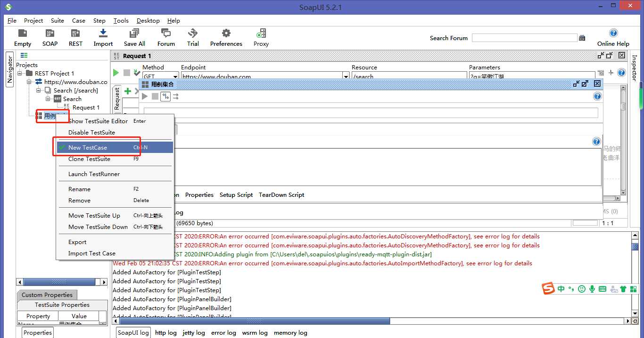The height and width of the screenshot is (338, 644).
Task: Click the REST project toolbar icon
Action: point(75,37)
